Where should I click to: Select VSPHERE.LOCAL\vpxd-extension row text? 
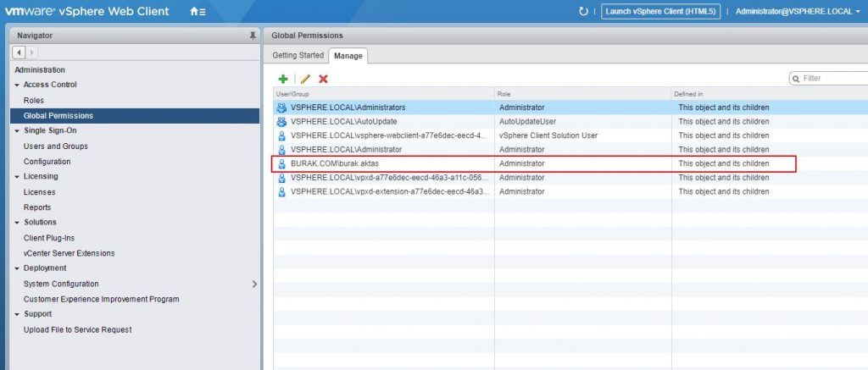[x=390, y=192]
